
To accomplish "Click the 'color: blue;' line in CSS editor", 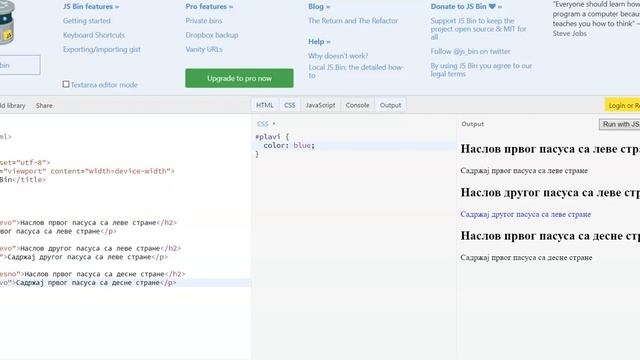I will click(289, 145).
